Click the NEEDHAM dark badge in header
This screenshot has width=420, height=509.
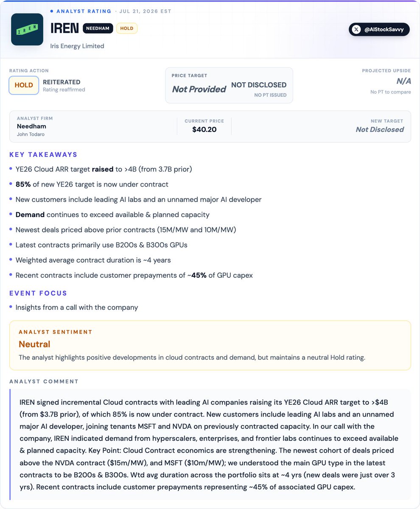[x=98, y=28]
